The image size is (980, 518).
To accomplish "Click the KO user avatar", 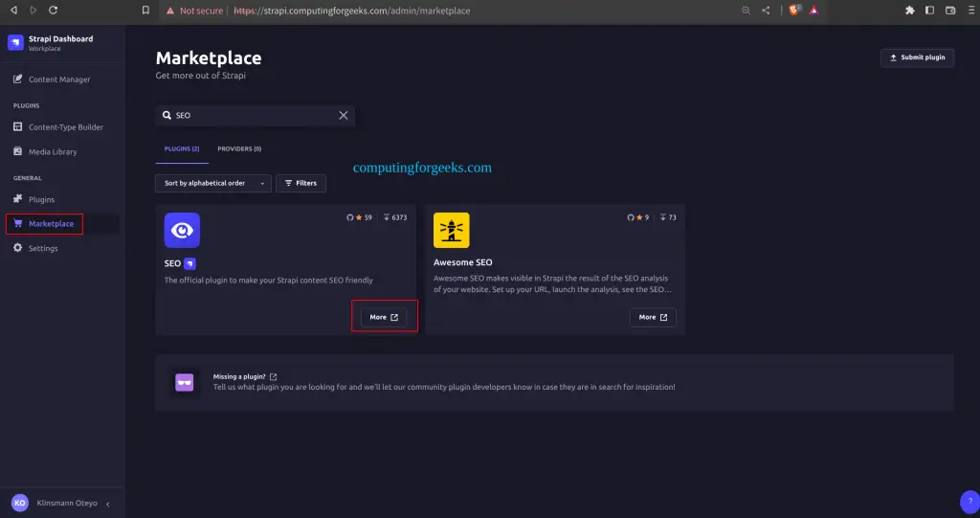I will point(20,503).
